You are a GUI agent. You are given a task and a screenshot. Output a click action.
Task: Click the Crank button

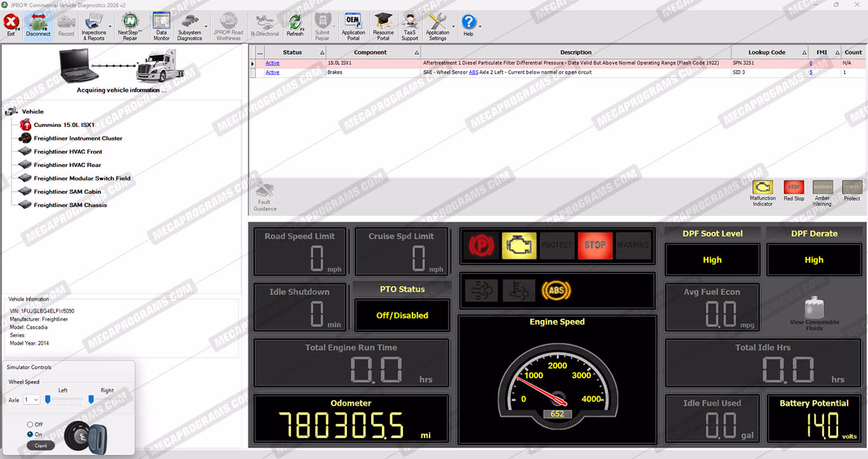(41, 446)
